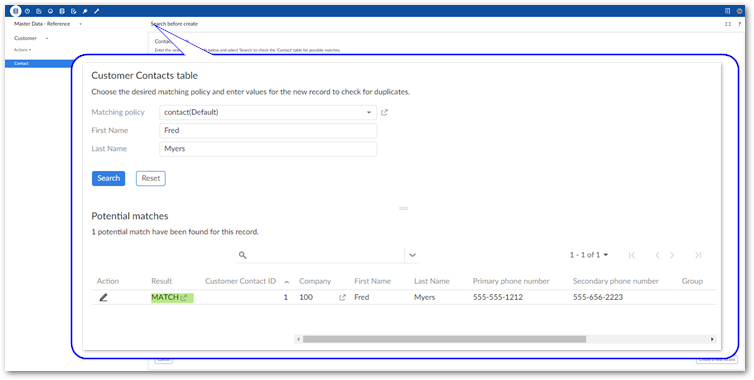Select the Contact table in sidebar
The width and height of the screenshot is (754, 380).
click(x=38, y=63)
